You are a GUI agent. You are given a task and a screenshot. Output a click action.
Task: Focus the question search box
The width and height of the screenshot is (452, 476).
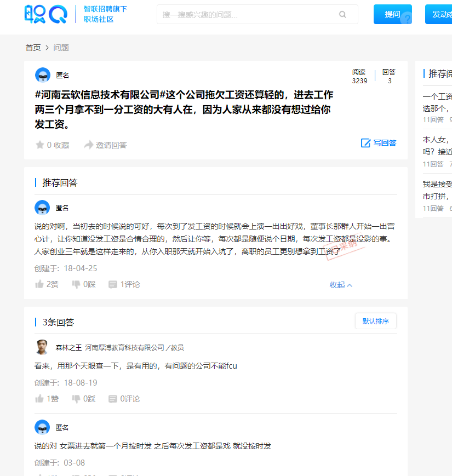click(257, 14)
